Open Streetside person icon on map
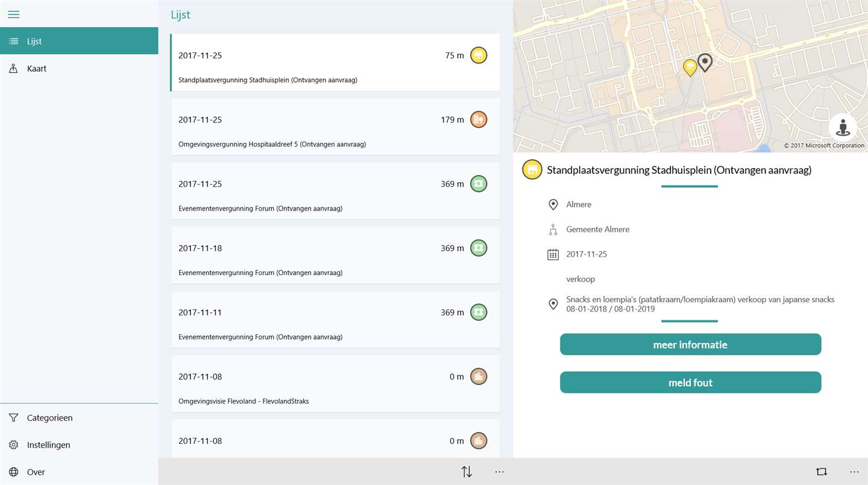The image size is (868, 485). 843,127
